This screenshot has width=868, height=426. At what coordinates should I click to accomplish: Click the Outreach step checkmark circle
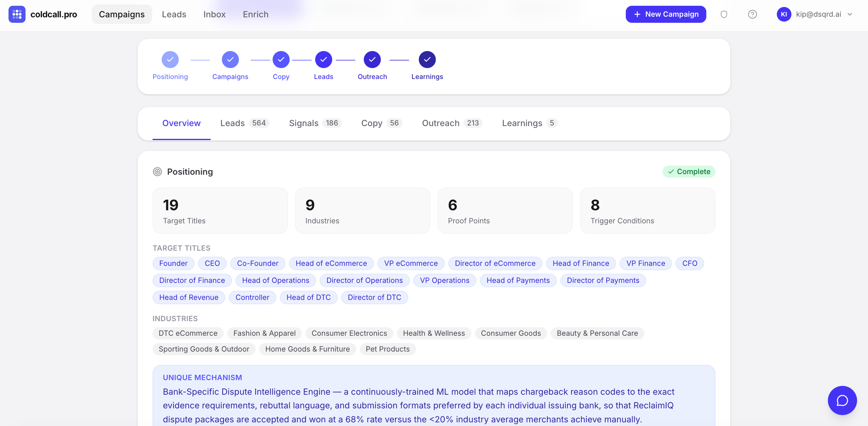click(x=372, y=60)
